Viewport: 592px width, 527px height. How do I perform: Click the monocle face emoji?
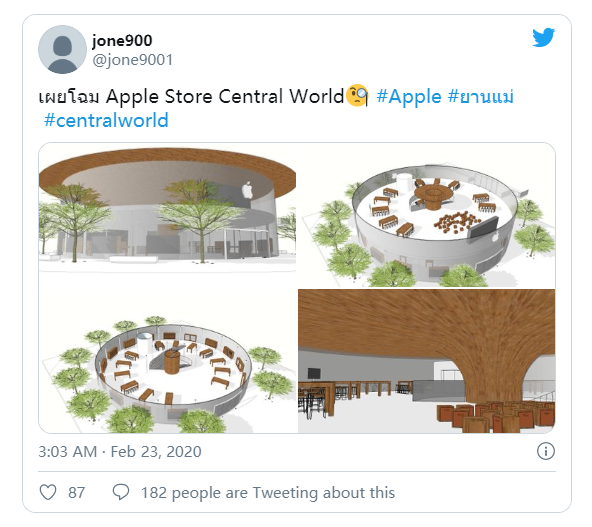[x=357, y=96]
